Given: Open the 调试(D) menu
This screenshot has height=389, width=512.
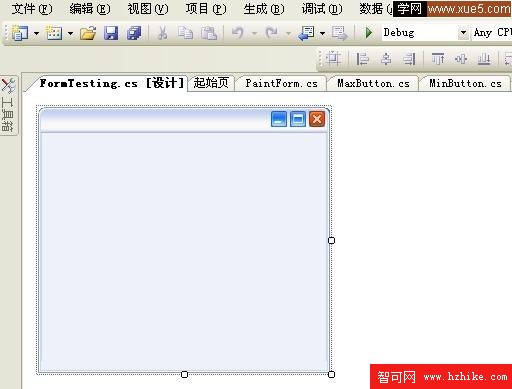Looking at the screenshot, I should pyautogui.click(x=322, y=9).
